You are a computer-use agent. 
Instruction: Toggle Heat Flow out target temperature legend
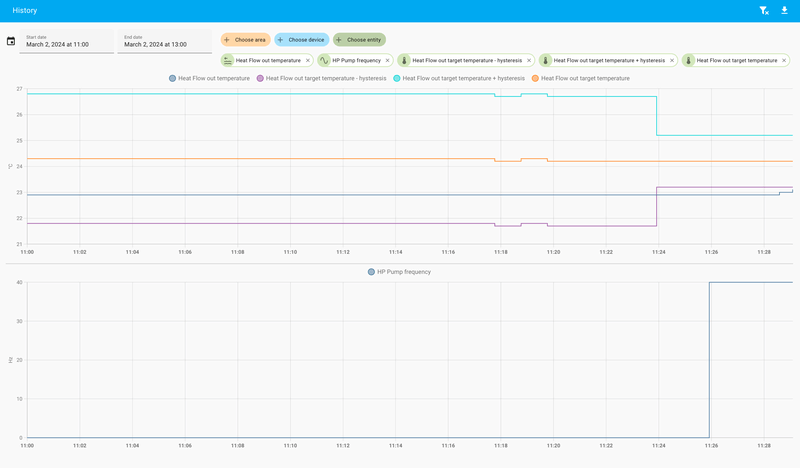(x=581, y=78)
